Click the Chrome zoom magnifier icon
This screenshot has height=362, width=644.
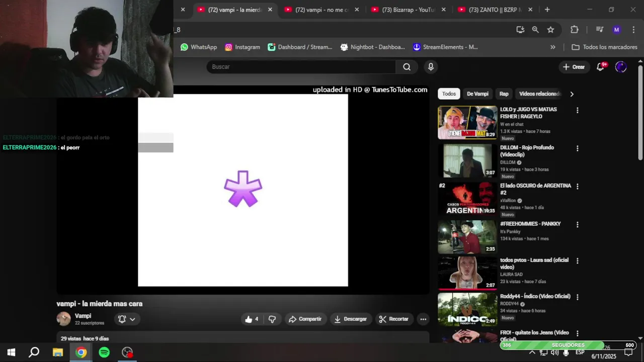[x=535, y=30]
